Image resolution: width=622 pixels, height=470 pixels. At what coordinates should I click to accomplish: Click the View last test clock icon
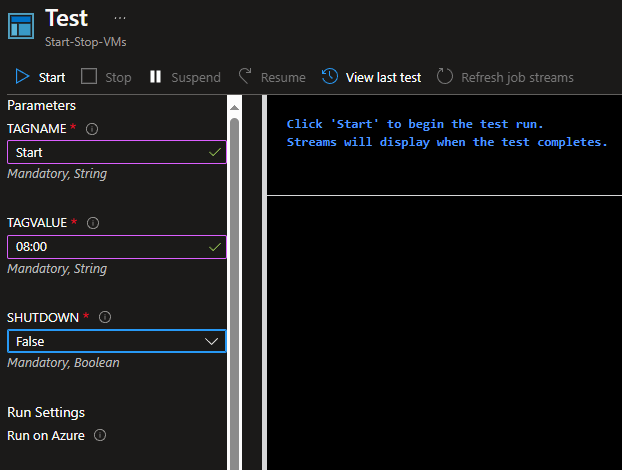tap(329, 77)
